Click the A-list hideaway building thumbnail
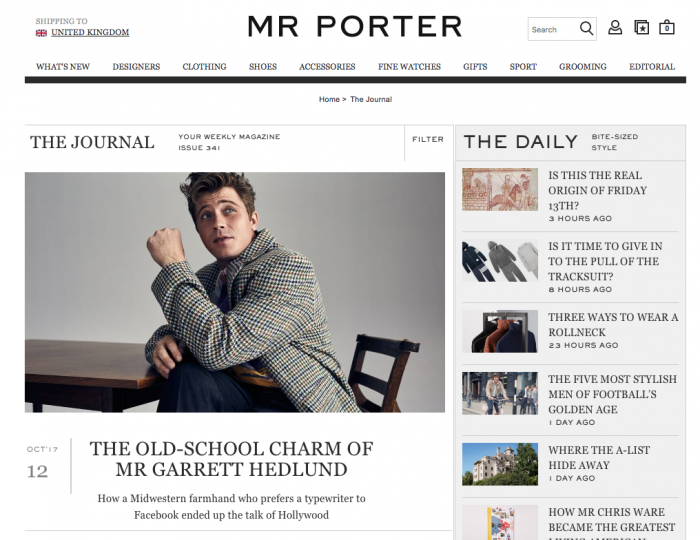 click(500, 464)
